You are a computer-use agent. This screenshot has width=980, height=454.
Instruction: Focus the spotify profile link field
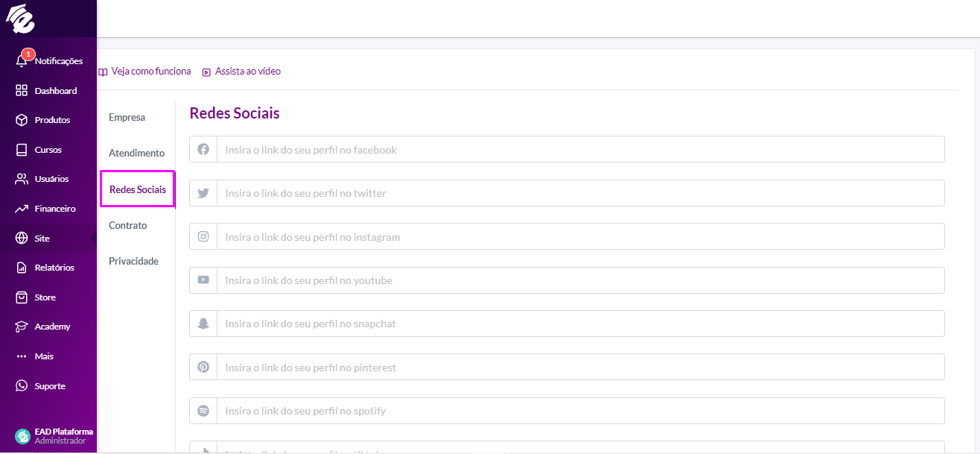click(581, 411)
